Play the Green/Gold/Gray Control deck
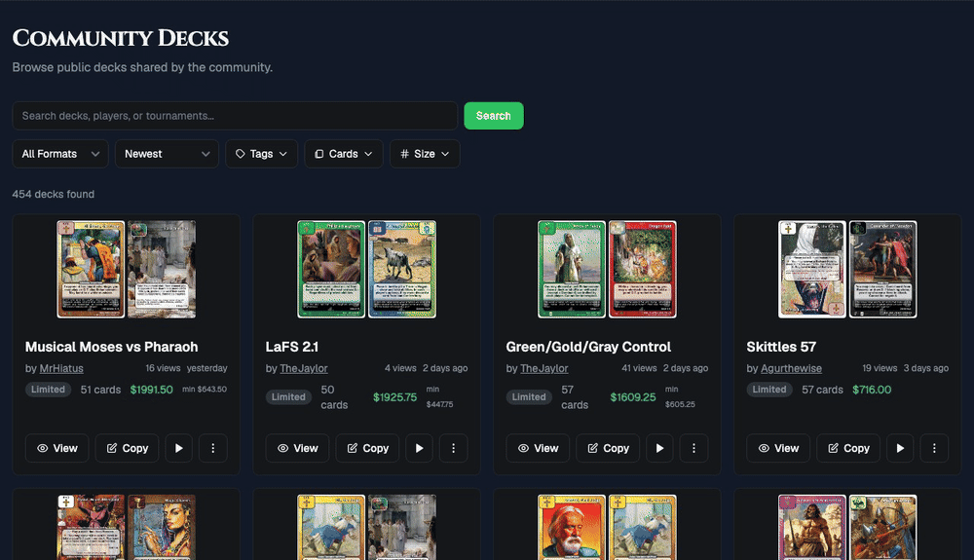The image size is (974, 560). (x=659, y=448)
